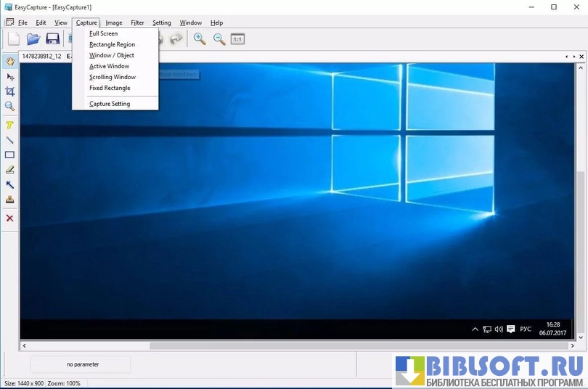
Task: Click the Zoom In toolbar button
Action: click(x=200, y=39)
